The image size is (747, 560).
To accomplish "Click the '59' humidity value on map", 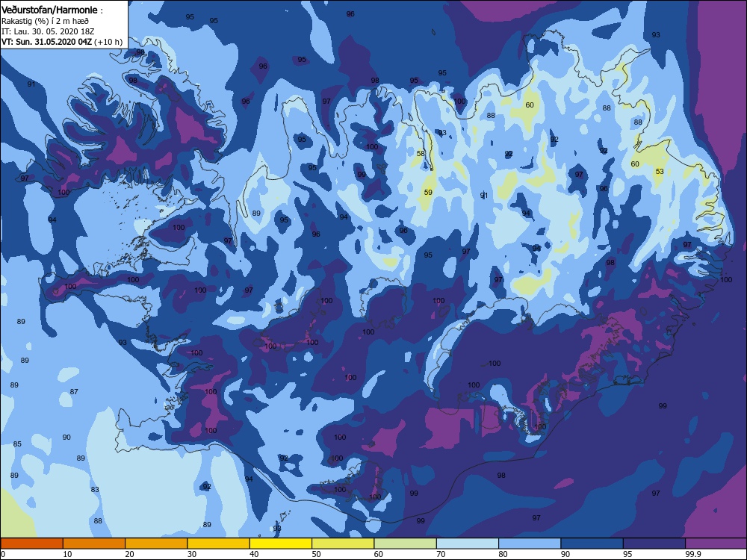I will click(428, 193).
